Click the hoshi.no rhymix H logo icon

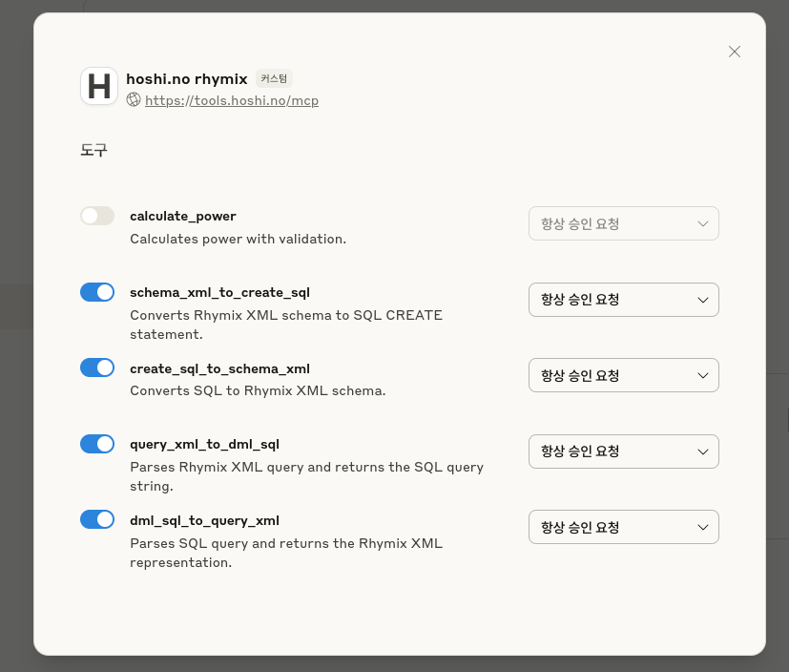(x=99, y=86)
